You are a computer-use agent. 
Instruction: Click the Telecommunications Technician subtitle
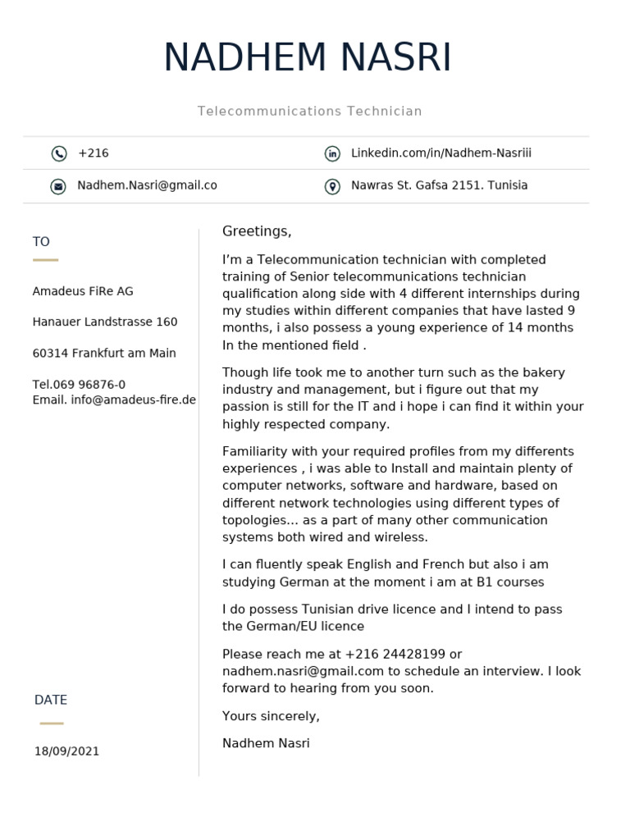pos(309,111)
